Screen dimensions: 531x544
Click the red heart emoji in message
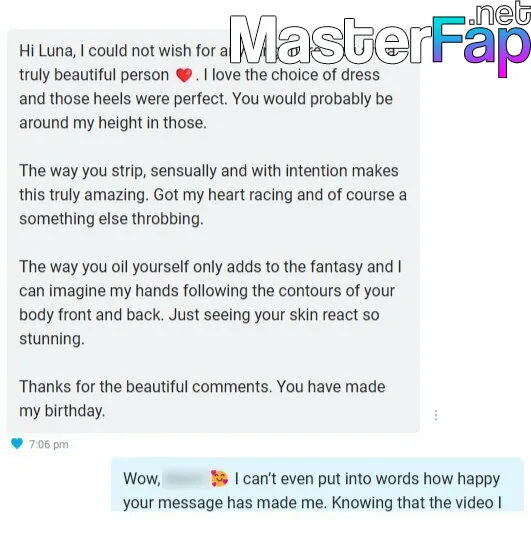184,75
